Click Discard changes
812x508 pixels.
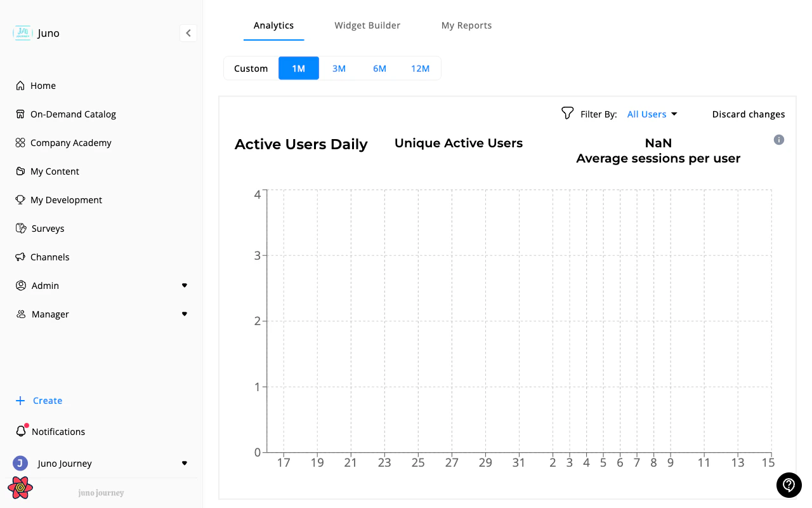click(x=749, y=114)
